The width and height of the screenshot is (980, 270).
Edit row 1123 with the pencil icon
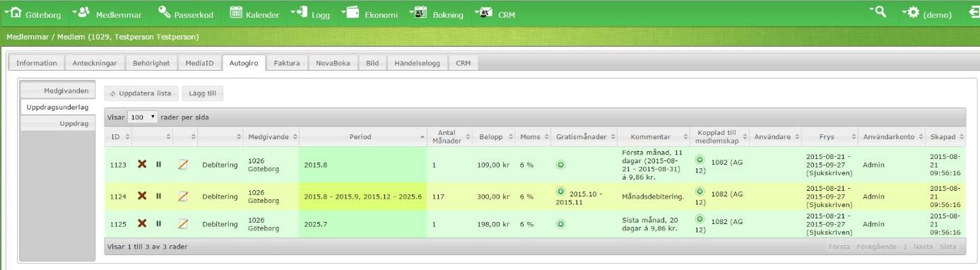183,164
